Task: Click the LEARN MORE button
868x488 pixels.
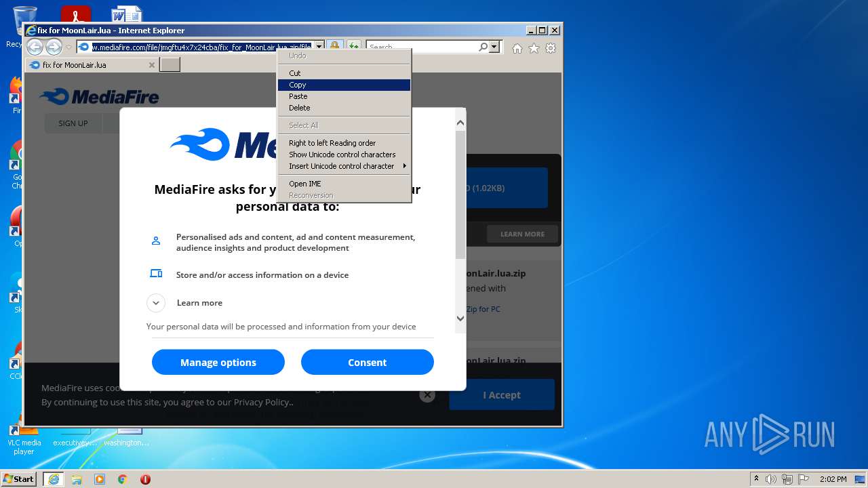Action: pyautogui.click(x=522, y=234)
